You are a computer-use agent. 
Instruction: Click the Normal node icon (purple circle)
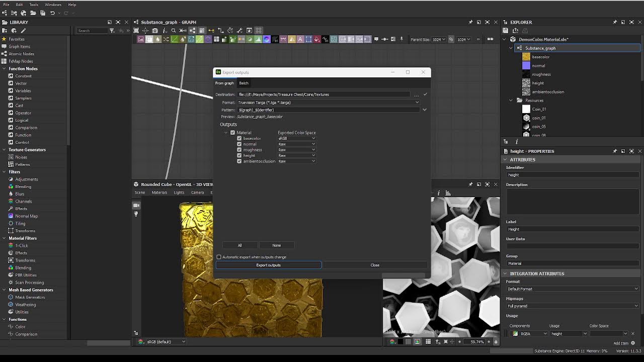pyautogui.click(x=267, y=39)
